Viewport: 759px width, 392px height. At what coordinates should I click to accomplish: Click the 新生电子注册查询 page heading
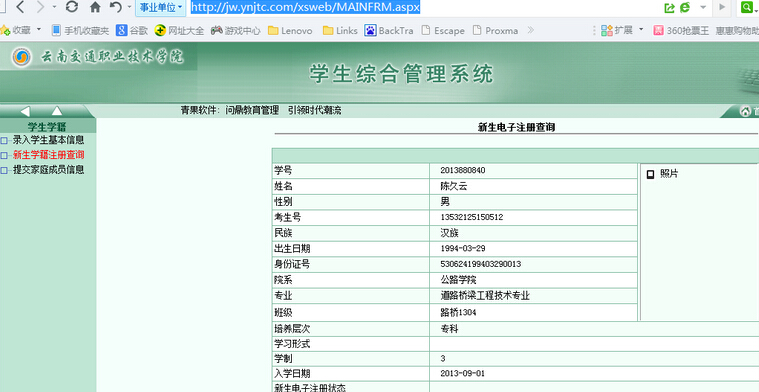tap(516, 128)
